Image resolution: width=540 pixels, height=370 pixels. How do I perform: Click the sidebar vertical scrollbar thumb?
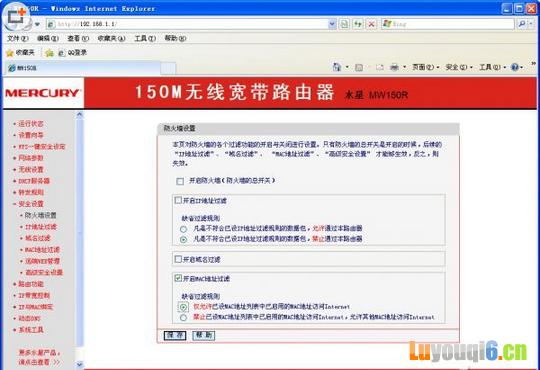click(x=80, y=233)
